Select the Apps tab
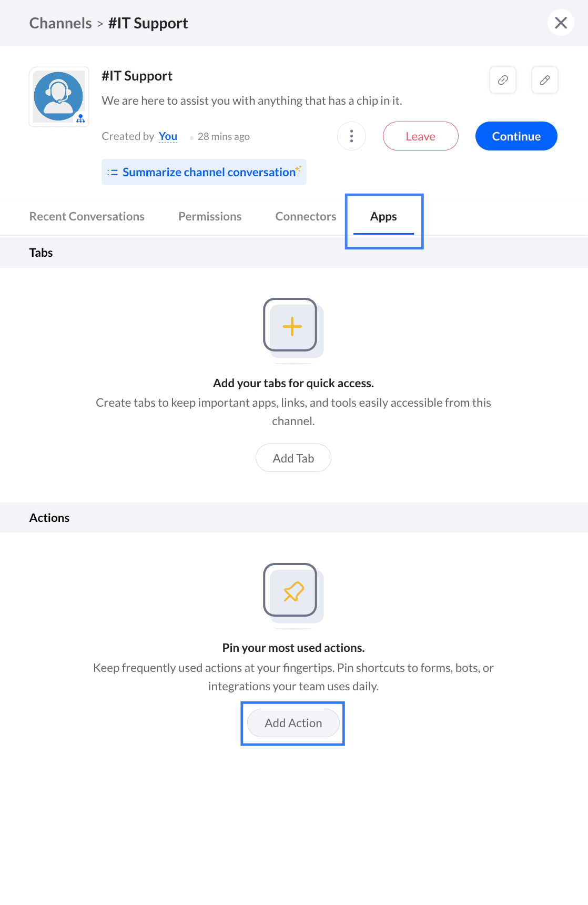Screen dimensions: 588x905 (x=383, y=217)
